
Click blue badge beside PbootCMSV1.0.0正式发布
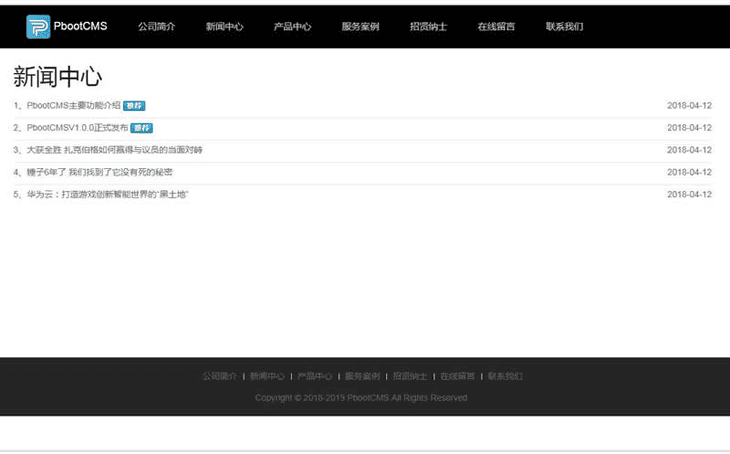pos(142,128)
